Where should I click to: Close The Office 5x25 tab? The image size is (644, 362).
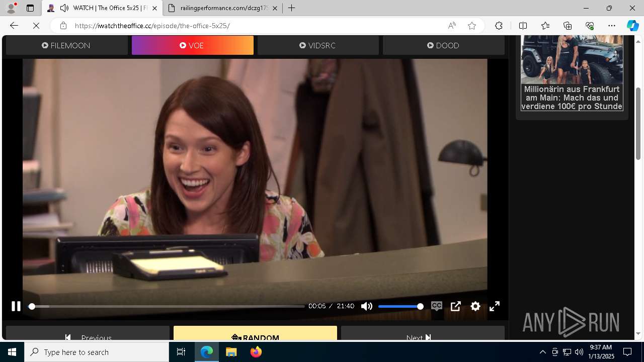click(x=154, y=8)
